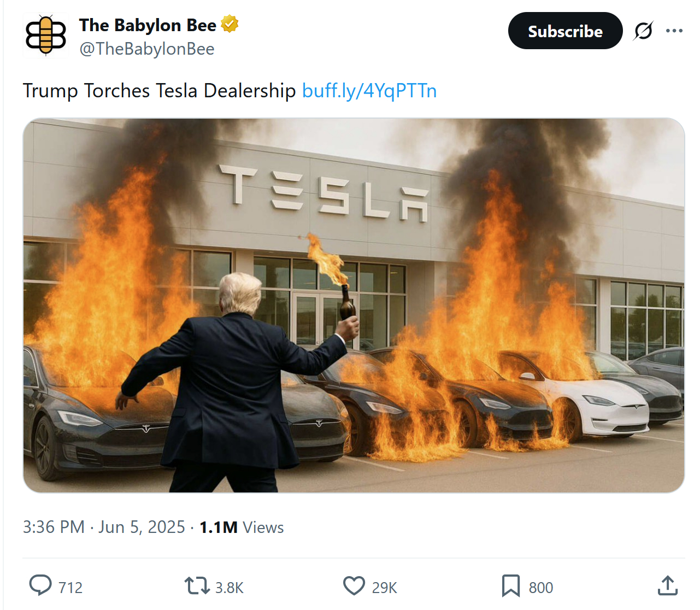Like the post with heart icon
Screen dimensions: 700x610
[x=354, y=585]
